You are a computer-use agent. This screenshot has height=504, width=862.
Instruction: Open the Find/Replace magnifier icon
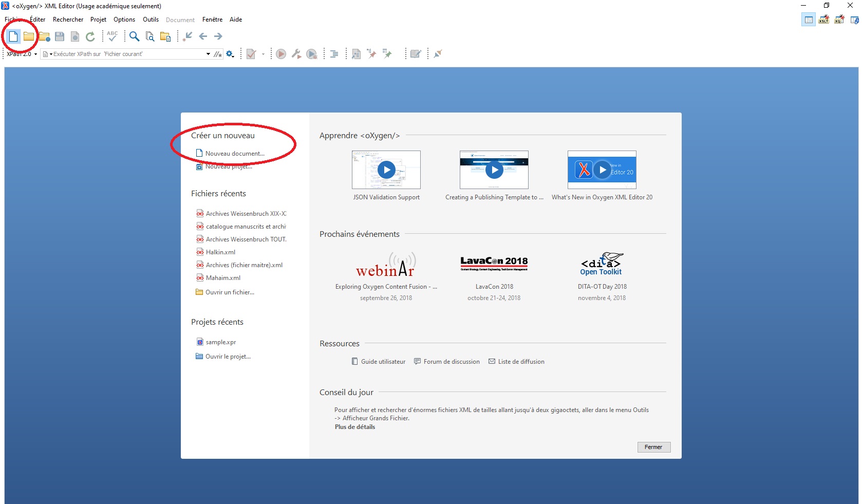[134, 36]
